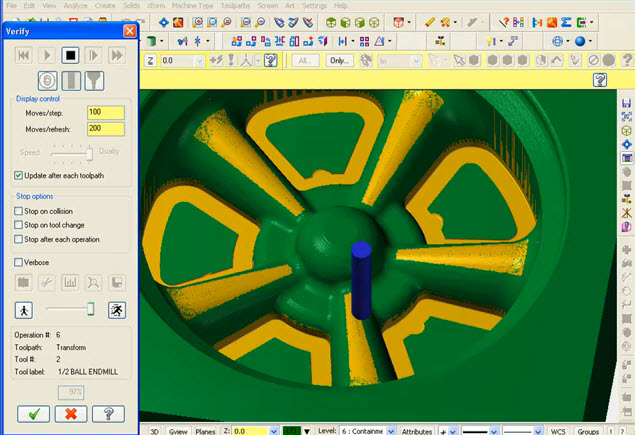Open Verify options folder icon
The height and width of the screenshot is (435, 635).
[23, 282]
